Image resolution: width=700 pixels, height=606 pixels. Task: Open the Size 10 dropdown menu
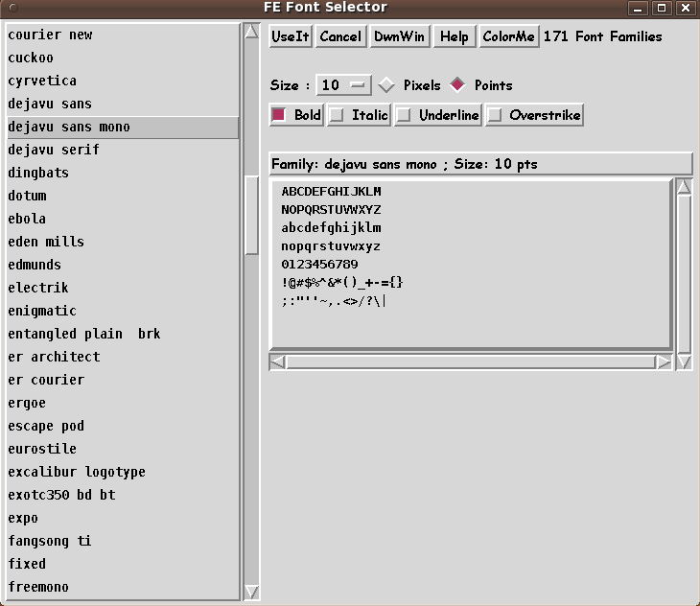tap(343, 84)
